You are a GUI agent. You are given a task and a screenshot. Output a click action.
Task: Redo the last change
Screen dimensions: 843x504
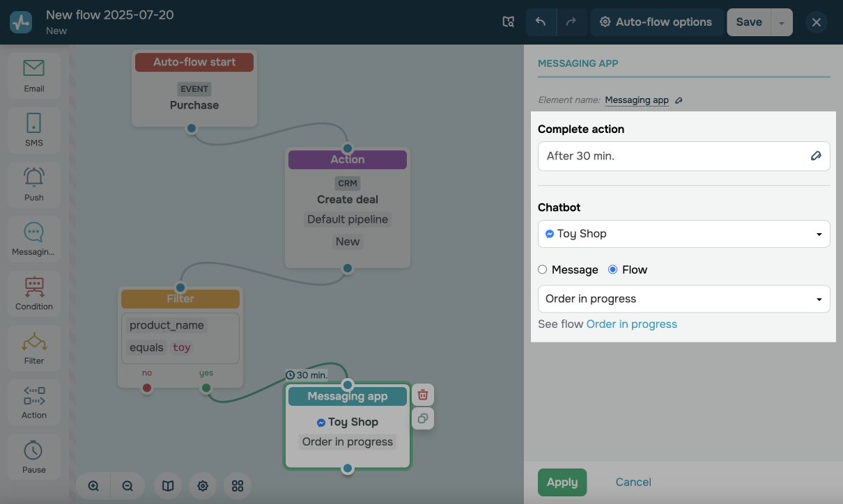tap(571, 22)
